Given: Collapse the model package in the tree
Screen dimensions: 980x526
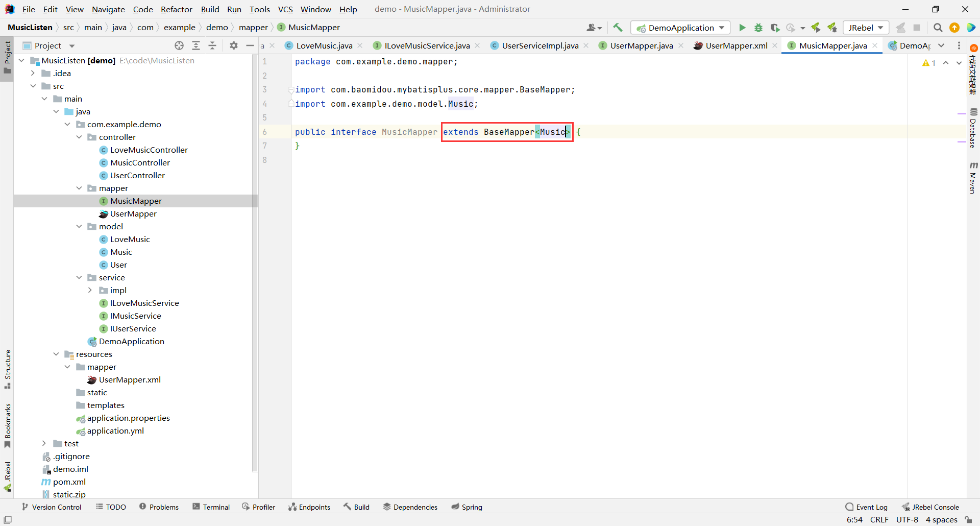Looking at the screenshot, I should pyautogui.click(x=79, y=226).
